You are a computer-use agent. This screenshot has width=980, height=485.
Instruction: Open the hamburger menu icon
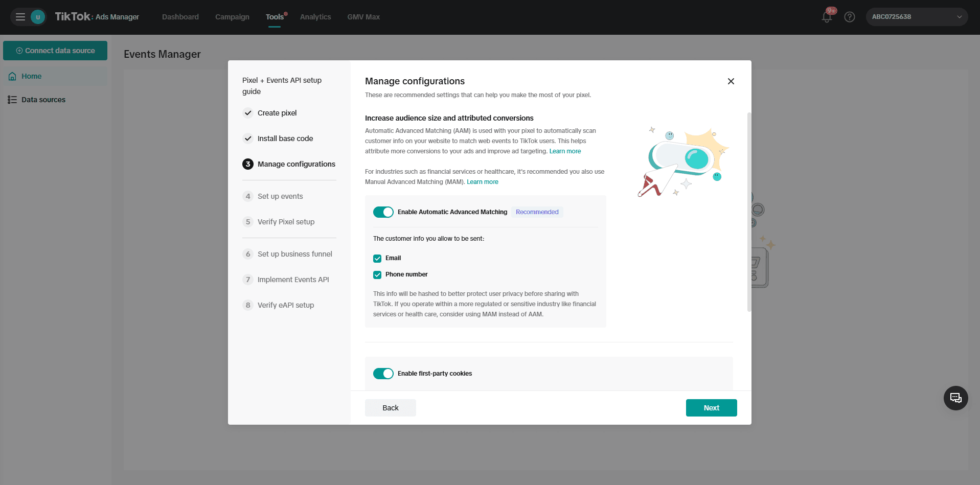point(20,17)
